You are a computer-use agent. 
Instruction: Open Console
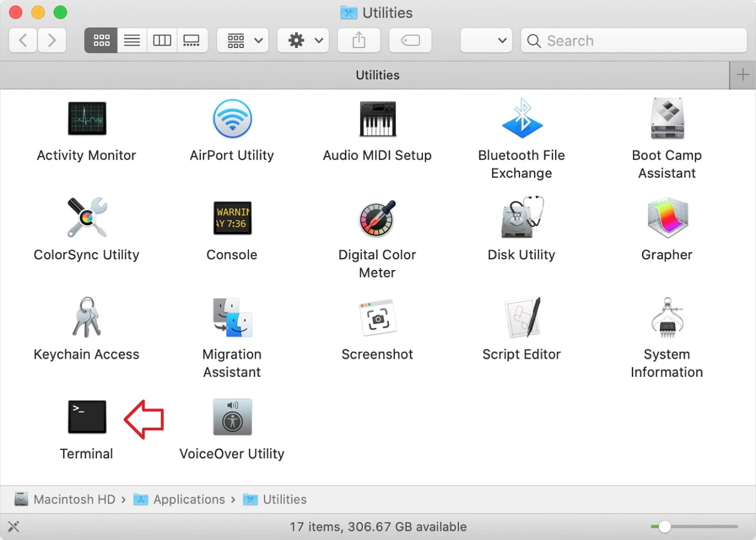[232, 218]
